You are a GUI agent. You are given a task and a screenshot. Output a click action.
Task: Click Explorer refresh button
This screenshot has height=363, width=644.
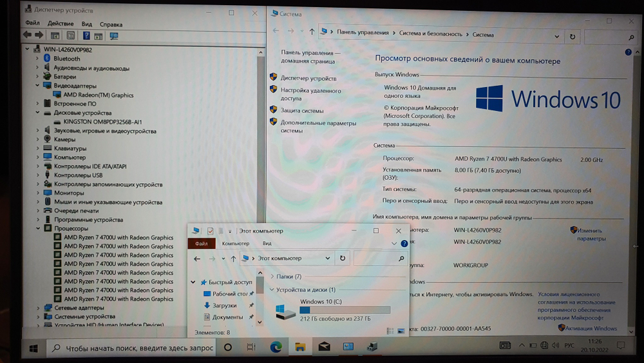(342, 258)
